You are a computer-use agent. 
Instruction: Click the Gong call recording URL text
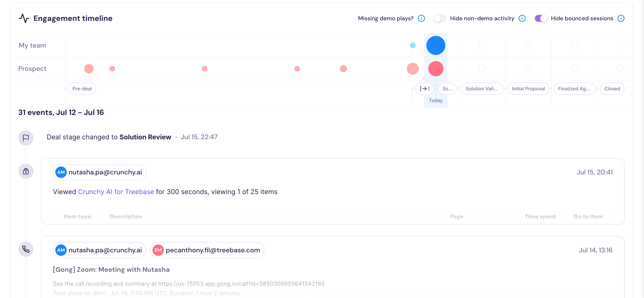(241, 284)
